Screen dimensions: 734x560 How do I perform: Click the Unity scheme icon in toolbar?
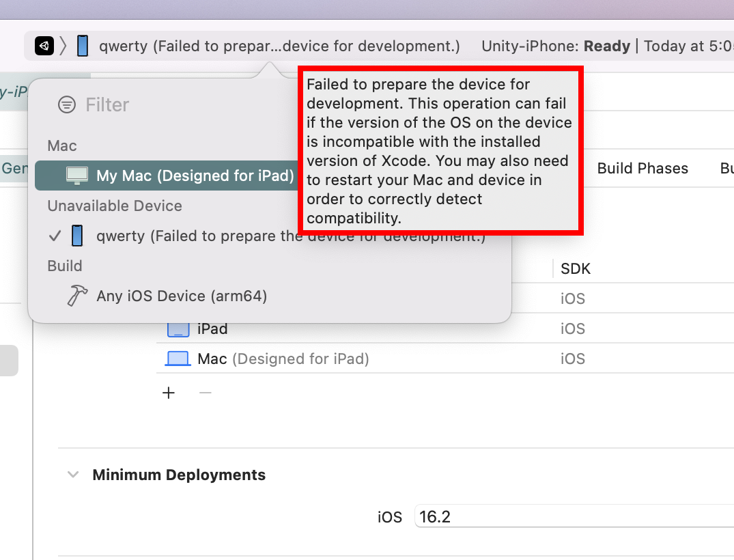pyautogui.click(x=44, y=46)
